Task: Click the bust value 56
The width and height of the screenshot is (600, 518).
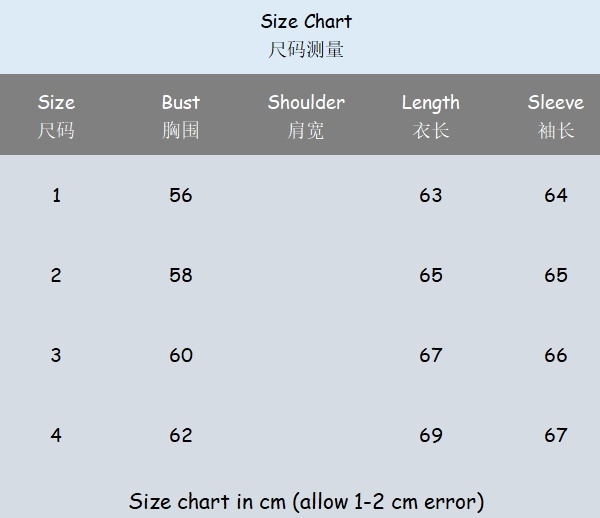Action: [181, 195]
